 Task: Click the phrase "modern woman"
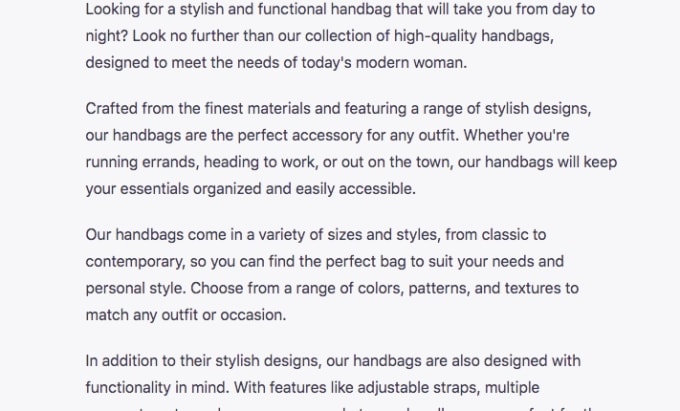[411, 63]
